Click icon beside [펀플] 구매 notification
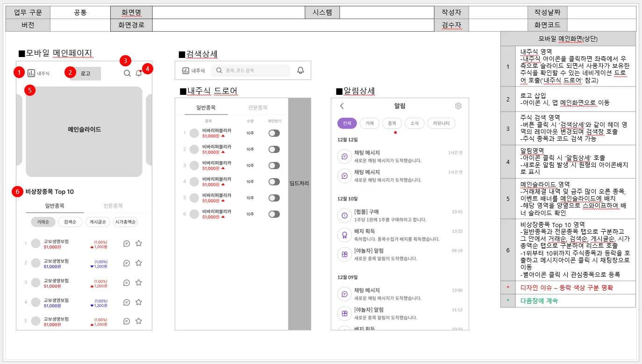Viewport: 642px width, 364px height. tap(344, 215)
